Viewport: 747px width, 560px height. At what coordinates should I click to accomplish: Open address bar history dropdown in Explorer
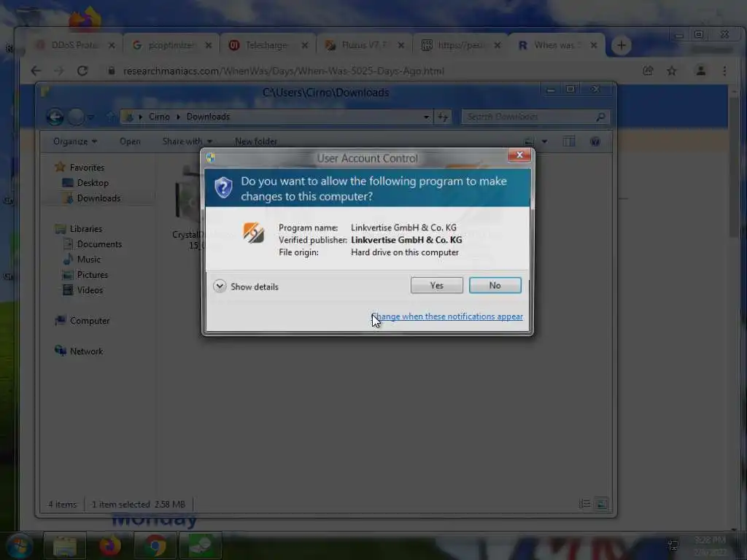[426, 117]
